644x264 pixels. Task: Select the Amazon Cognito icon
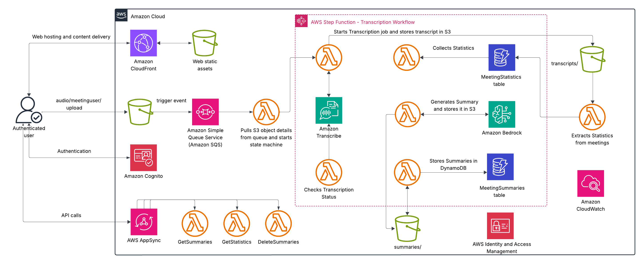[143, 158]
